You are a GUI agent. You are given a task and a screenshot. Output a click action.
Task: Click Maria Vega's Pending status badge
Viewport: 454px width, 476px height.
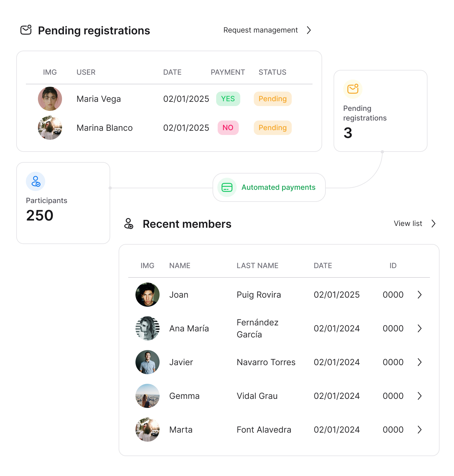[272, 99]
